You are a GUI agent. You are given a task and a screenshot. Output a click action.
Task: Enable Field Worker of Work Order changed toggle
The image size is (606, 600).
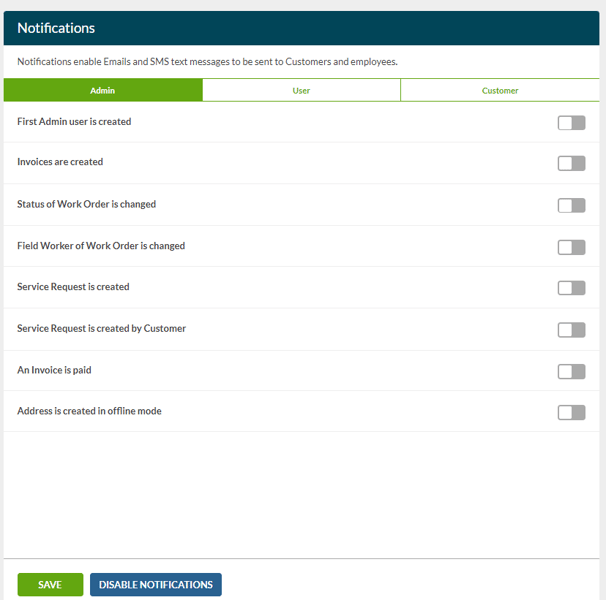pyautogui.click(x=571, y=248)
